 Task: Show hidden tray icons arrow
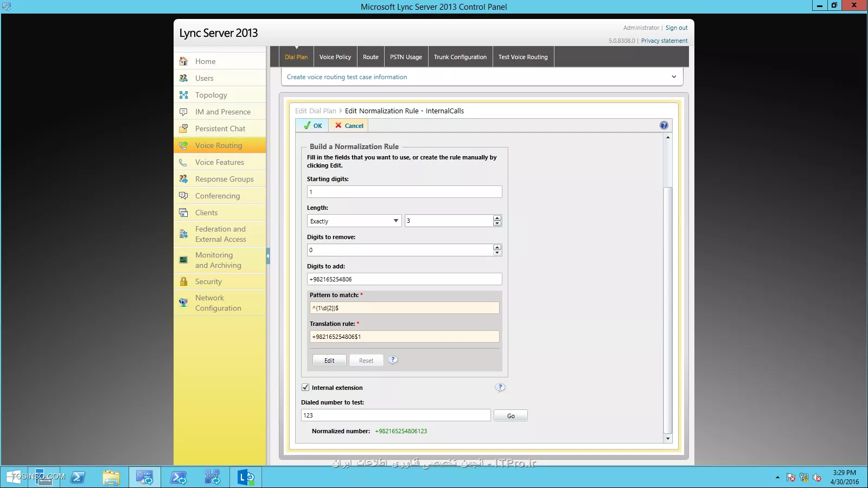coord(777,478)
